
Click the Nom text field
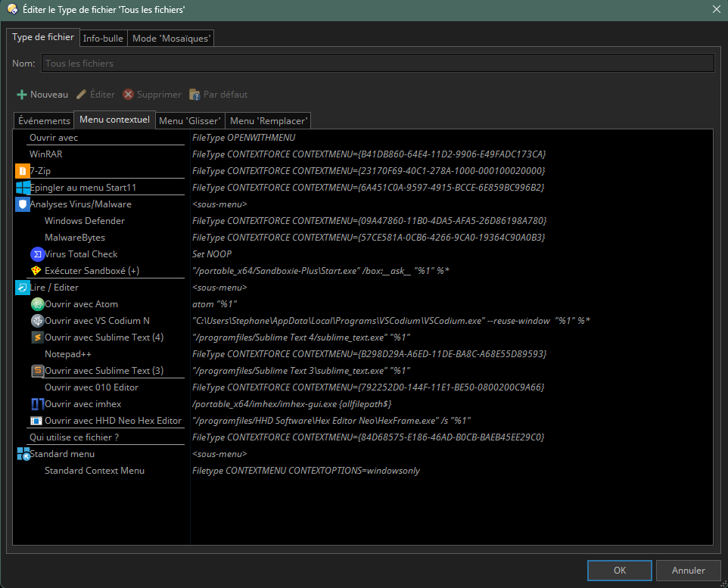(377, 64)
